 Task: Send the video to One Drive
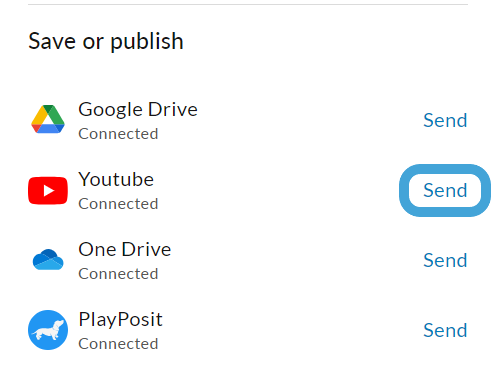click(445, 260)
